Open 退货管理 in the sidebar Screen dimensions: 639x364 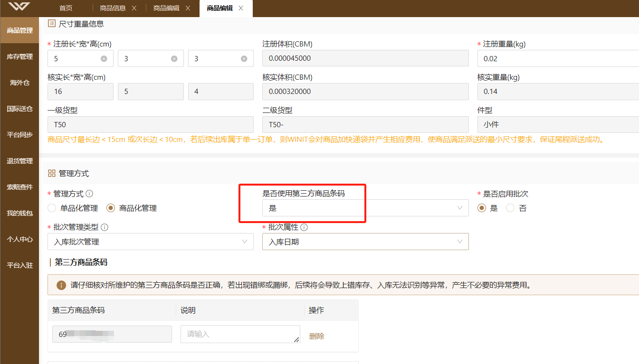(19, 161)
